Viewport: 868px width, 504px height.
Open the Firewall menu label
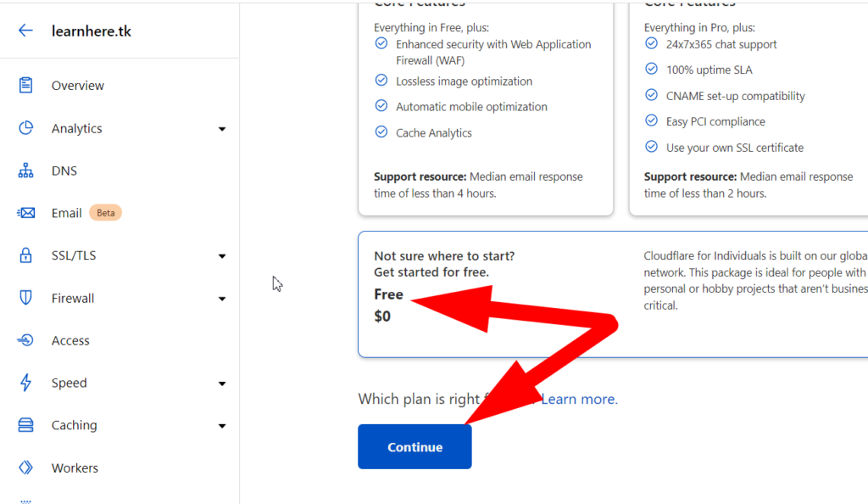pyautogui.click(x=73, y=298)
